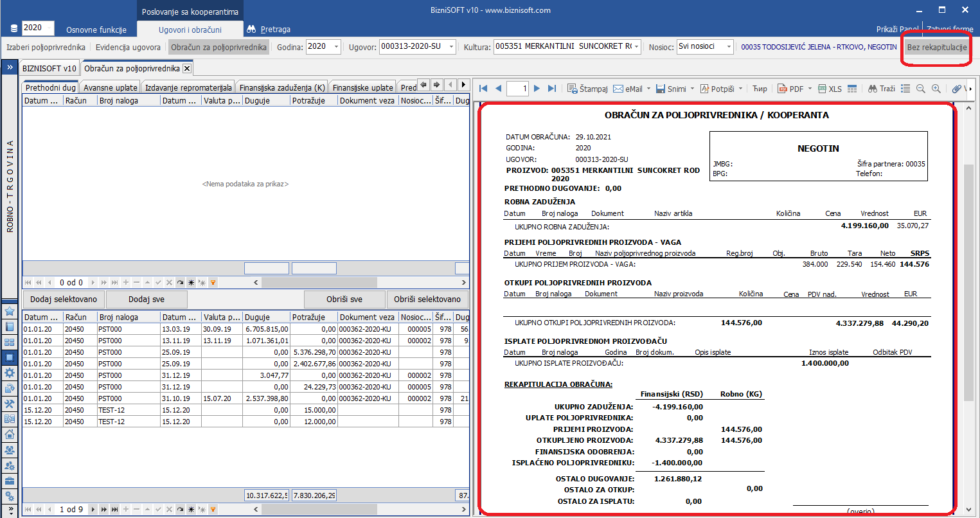This screenshot has height=518, width=980.
Task: Export the report to PDF
Action: tap(790, 89)
